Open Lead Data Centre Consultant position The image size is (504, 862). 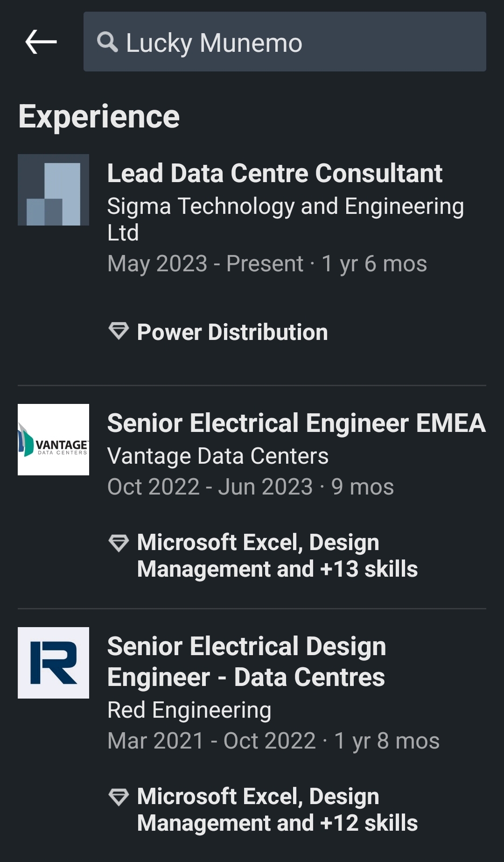274,173
